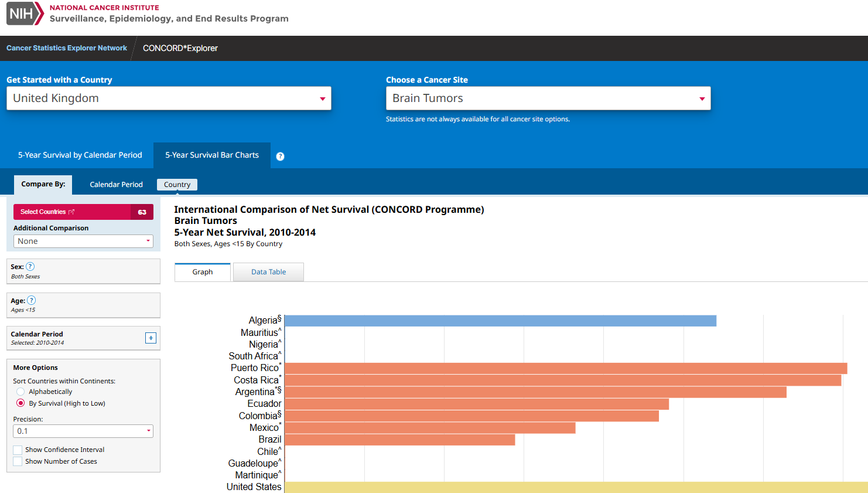Open the Sex filter help icon
The image size is (868, 493).
[30, 267]
